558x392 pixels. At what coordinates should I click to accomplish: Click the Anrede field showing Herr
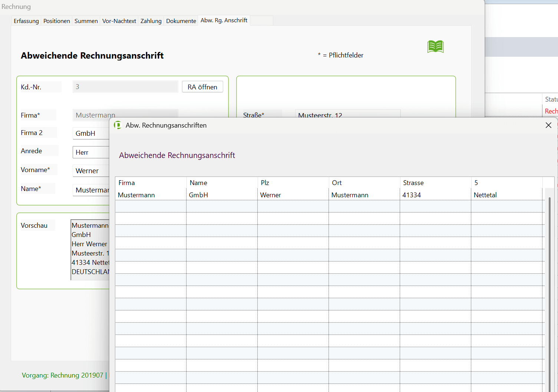91,152
